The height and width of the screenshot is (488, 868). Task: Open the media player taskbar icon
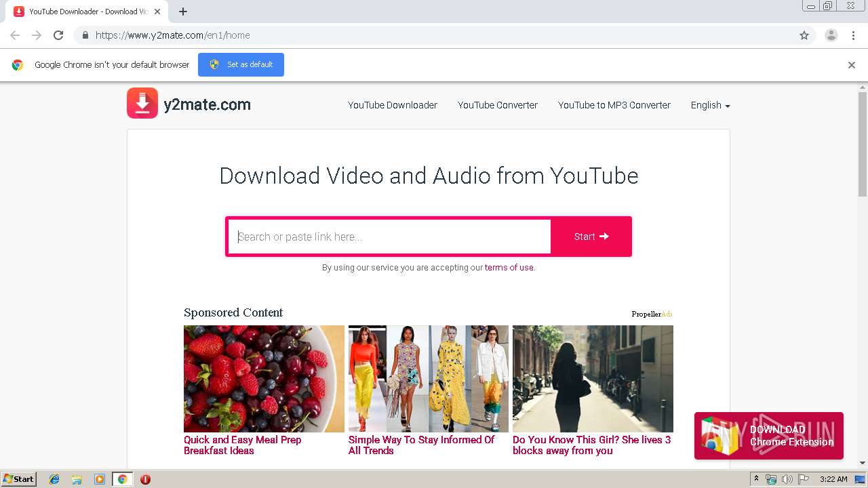(x=100, y=479)
